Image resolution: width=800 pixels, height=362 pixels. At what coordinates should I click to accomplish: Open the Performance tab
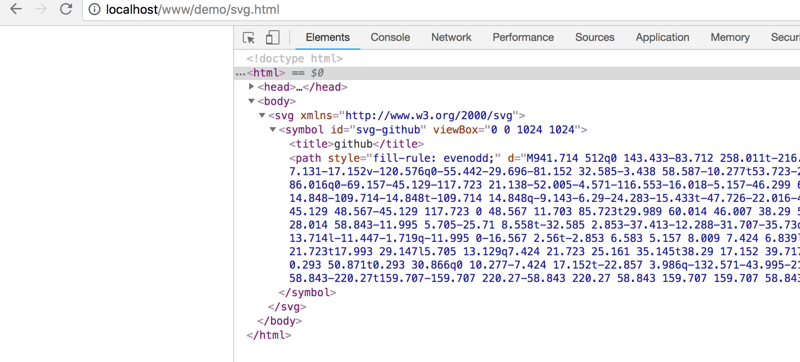coord(523,37)
